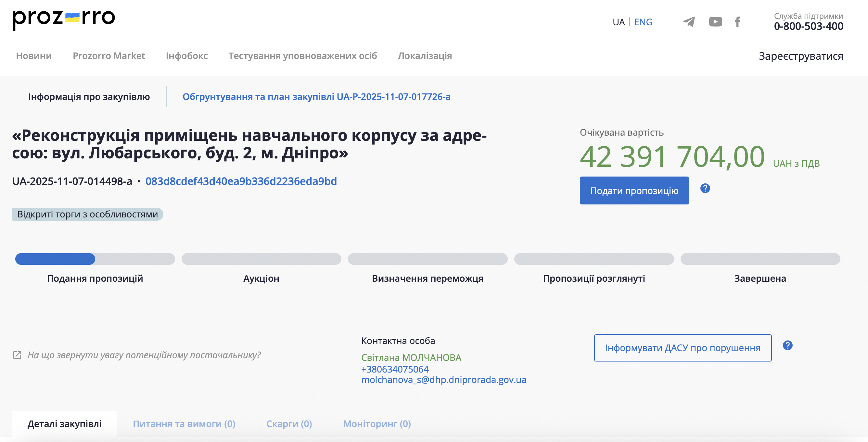Open the Інфобокс menu item
The height and width of the screenshot is (442, 868).
187,56
